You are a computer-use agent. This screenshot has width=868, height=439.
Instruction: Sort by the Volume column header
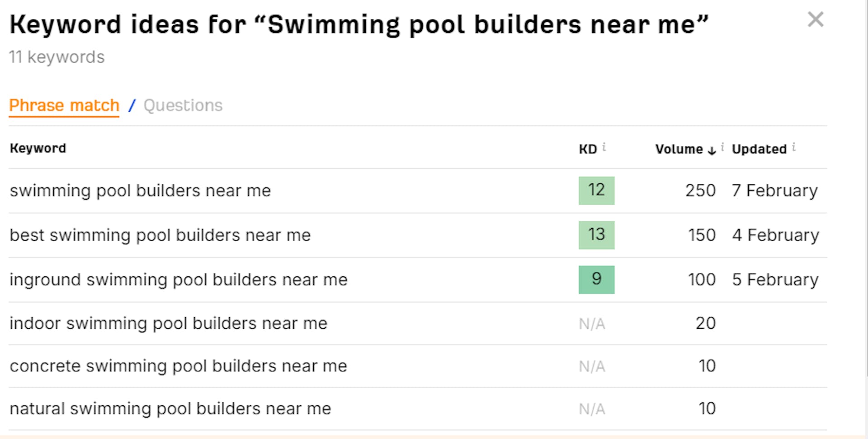(x=679, y=149)
